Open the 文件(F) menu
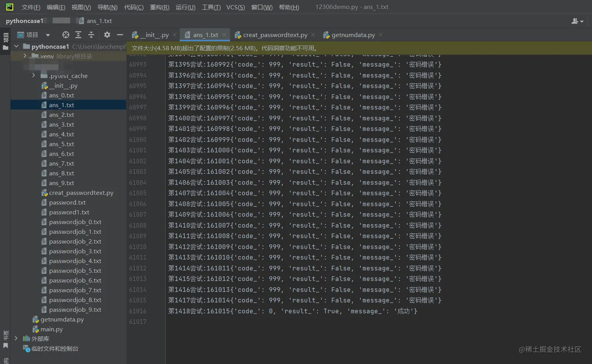Screen dimensions: 592x364 click(31, 7)
